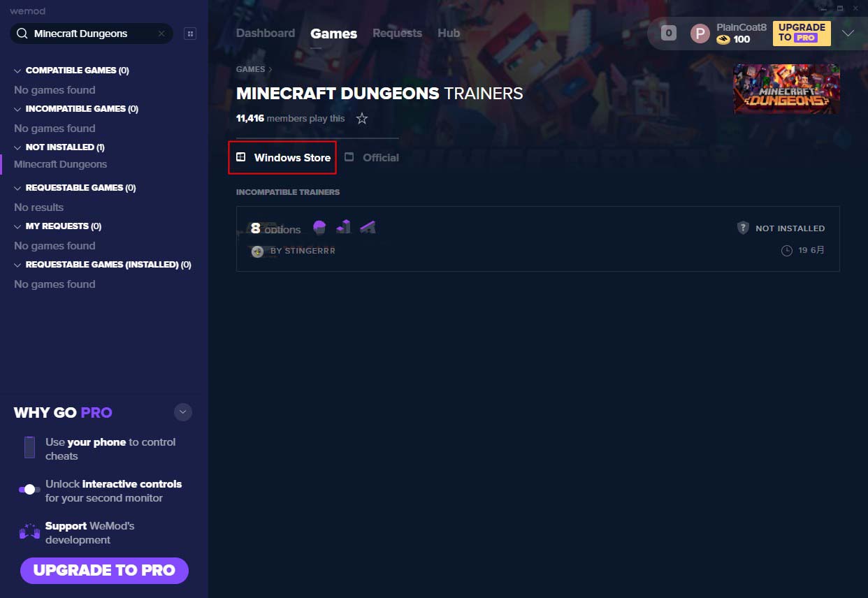Click the Official platform icon

[349, 157]
